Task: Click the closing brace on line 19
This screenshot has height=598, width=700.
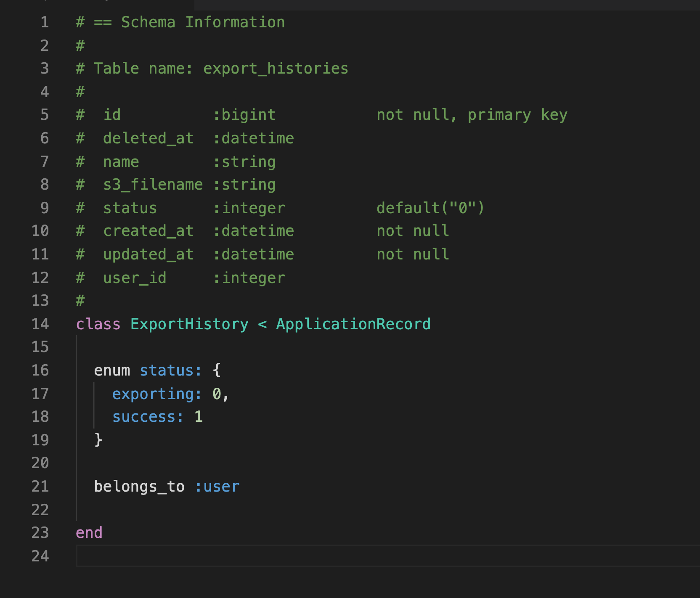Action: [x=98, y=440]
